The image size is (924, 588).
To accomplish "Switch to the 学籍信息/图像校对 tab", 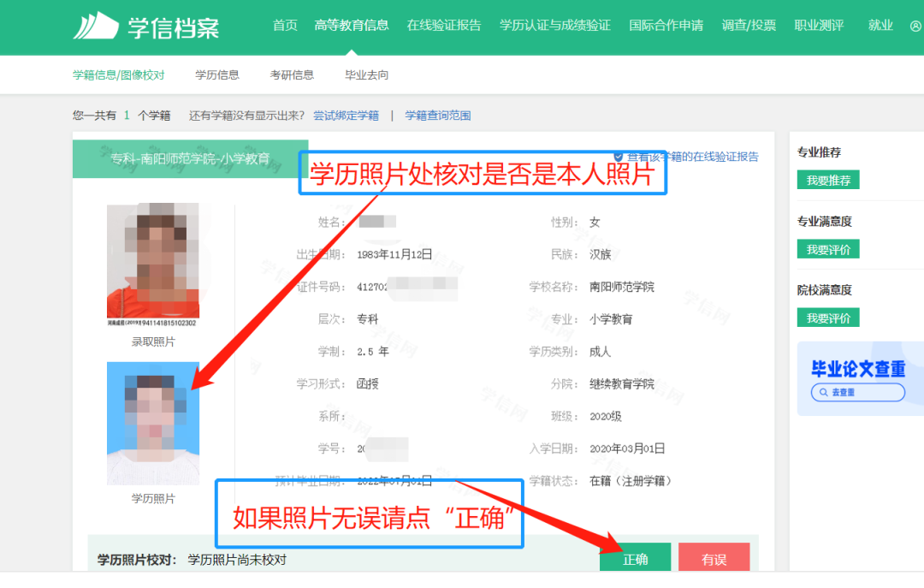I will (118, 75).
